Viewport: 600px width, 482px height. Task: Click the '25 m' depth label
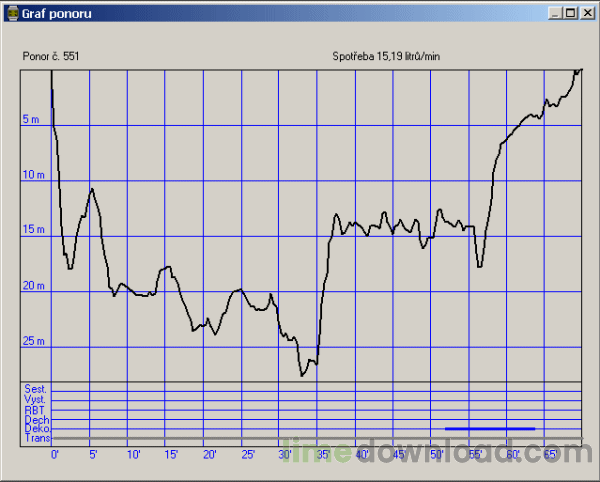(x=33, y=340)
